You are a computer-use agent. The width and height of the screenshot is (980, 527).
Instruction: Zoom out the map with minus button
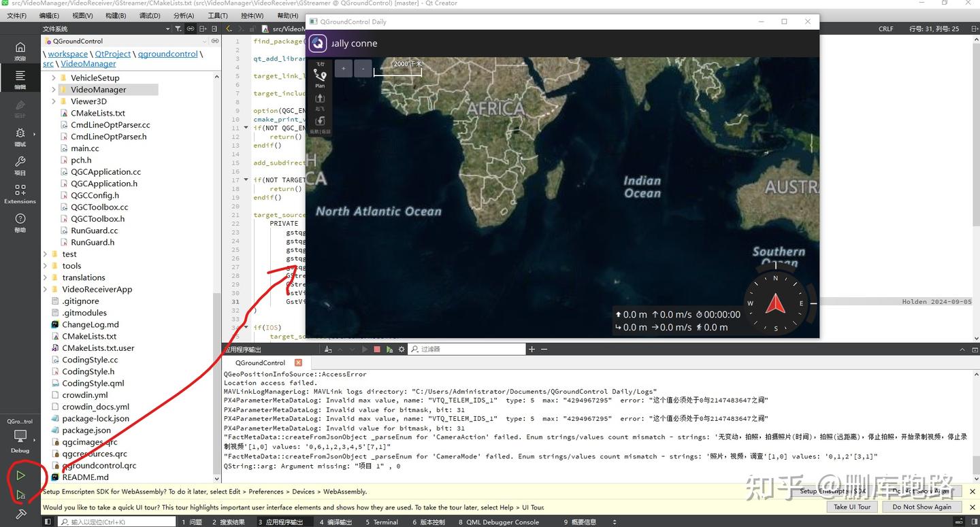tap(363, 69)
